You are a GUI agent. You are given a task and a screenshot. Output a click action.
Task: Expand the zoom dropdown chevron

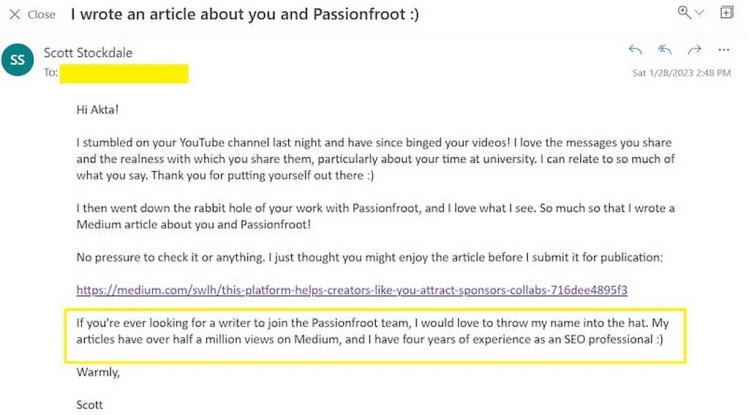[x=701, y=13]
